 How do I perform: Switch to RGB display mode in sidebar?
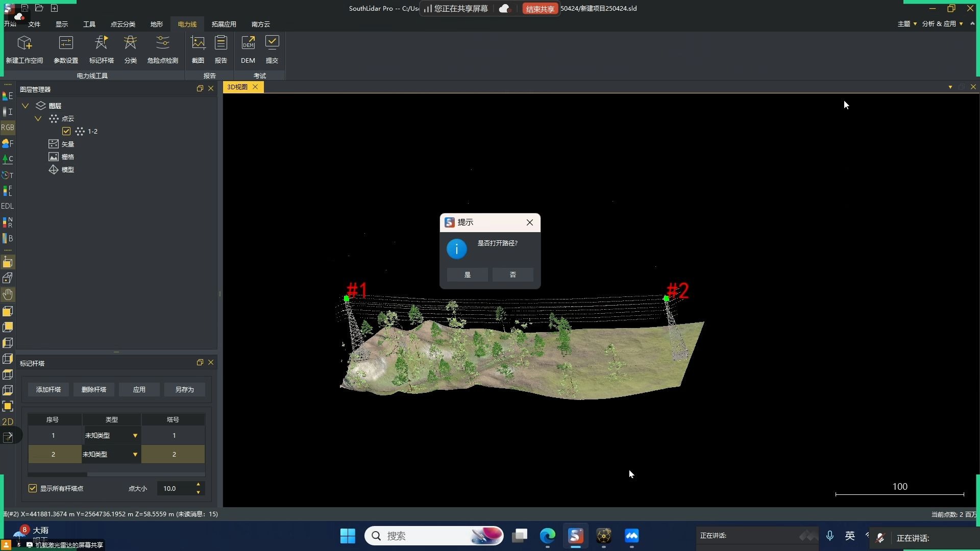click(x=8, y=128)
